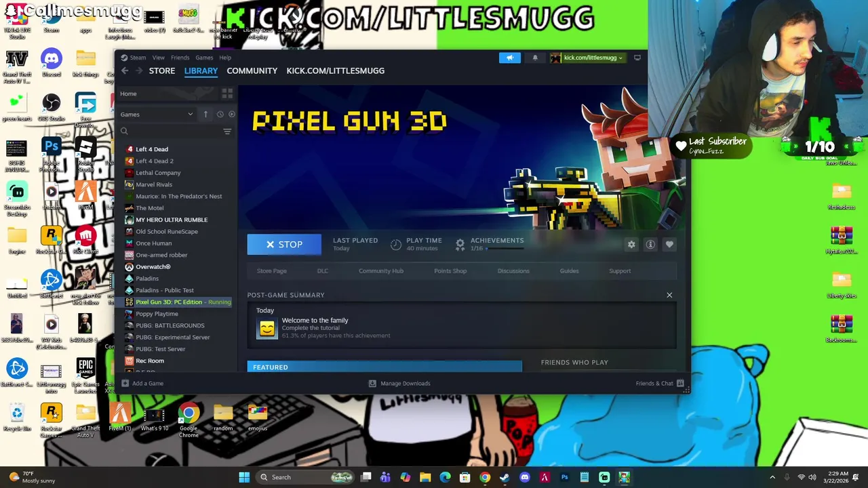The image size is (868, 488).
Task: Open the game info icon
Action: click(x=650, y=245)
